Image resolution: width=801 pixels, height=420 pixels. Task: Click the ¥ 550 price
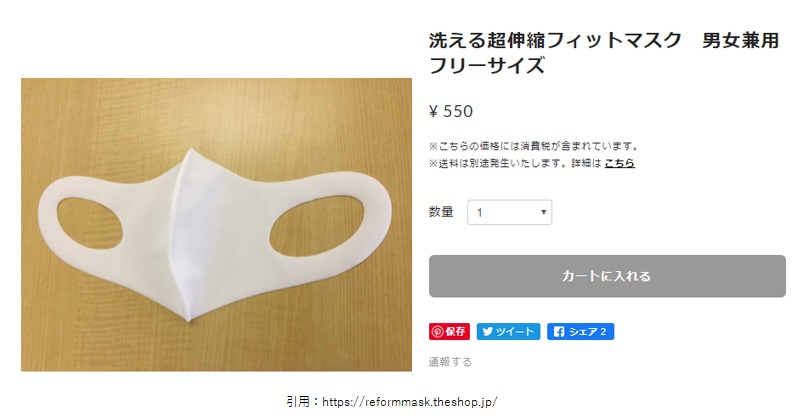pos(451,111)
